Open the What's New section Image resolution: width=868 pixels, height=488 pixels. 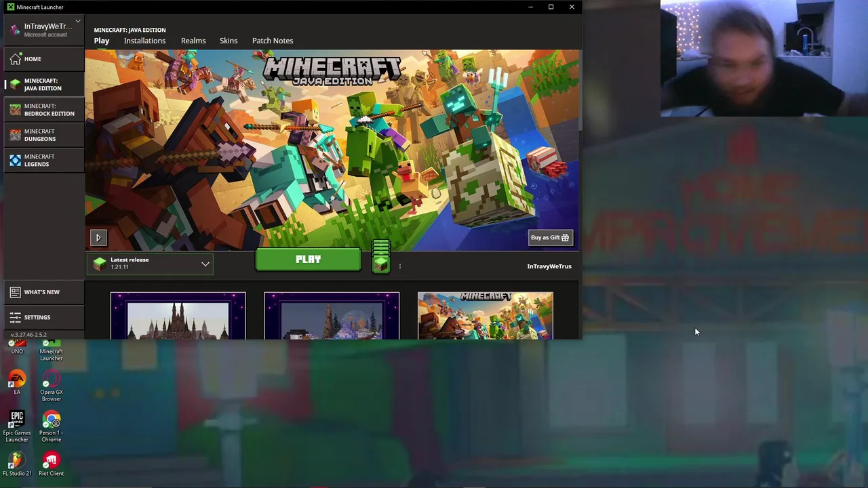point(43,292)
